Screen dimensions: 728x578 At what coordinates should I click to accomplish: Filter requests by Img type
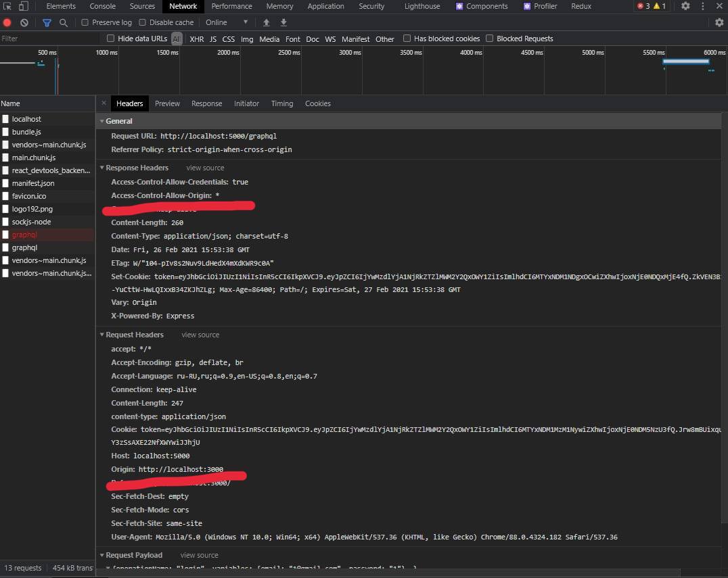tap(247, 39)
